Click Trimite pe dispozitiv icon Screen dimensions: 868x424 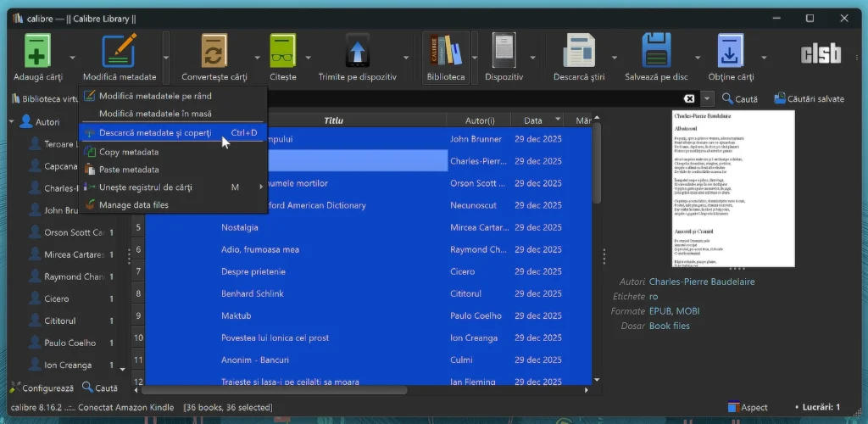point(357,51)
